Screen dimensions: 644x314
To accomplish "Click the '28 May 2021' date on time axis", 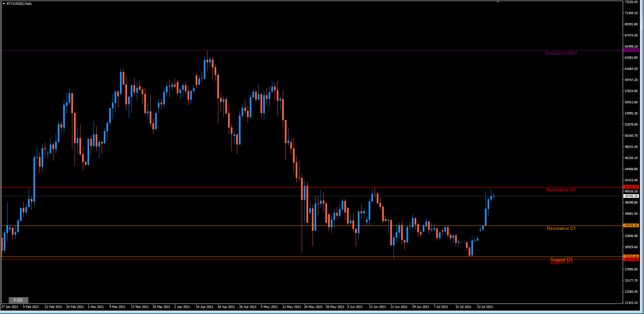I will coord(335,307).
